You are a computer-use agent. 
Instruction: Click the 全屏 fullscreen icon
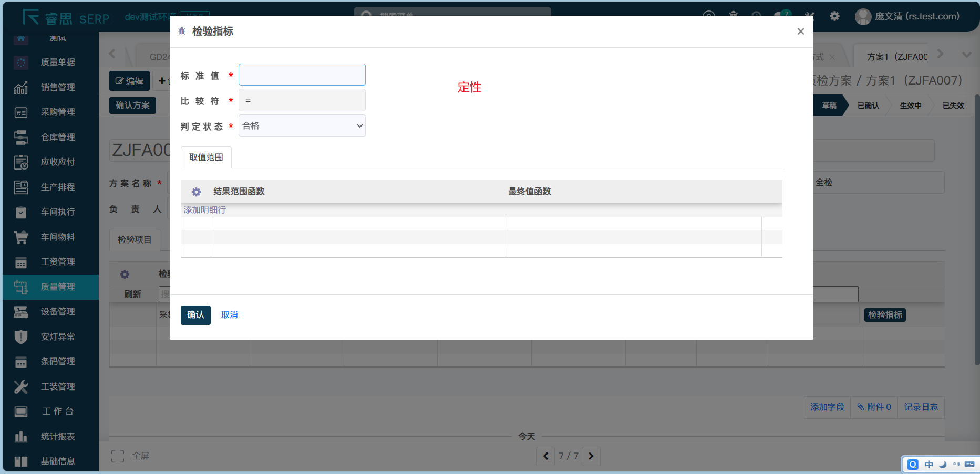tap(118, 456)
